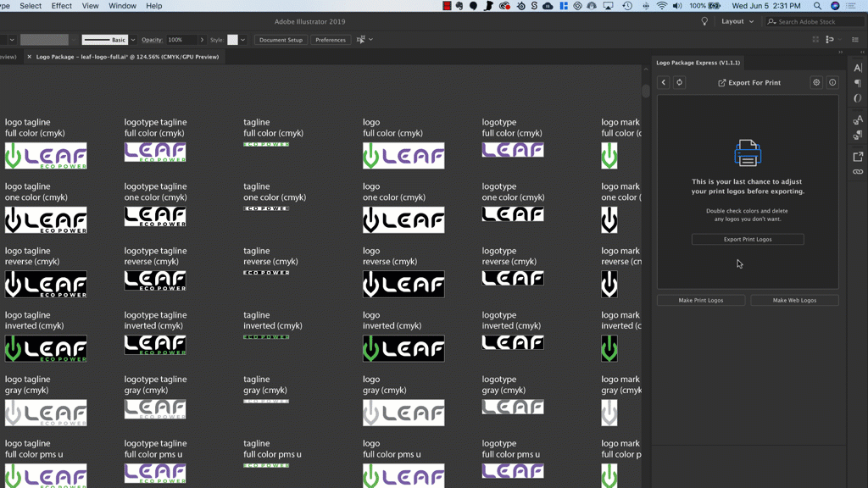Select Logo Package Express panel tab
This screenshot has width=868, height=488.
point(698,63)
